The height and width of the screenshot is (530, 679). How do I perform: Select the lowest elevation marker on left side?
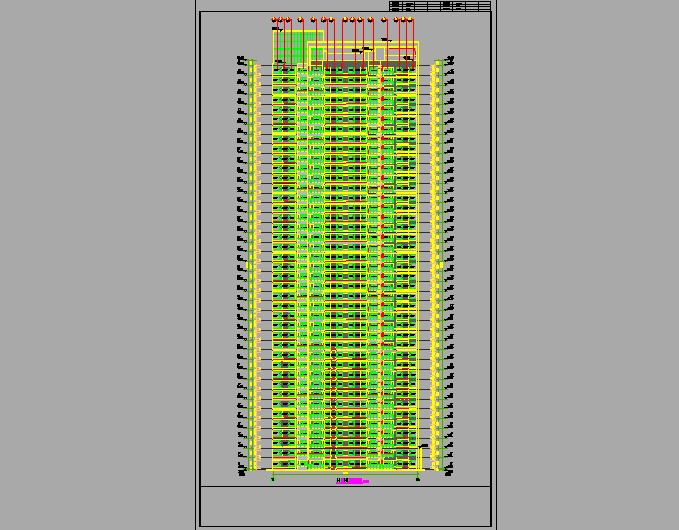point(241,471)
